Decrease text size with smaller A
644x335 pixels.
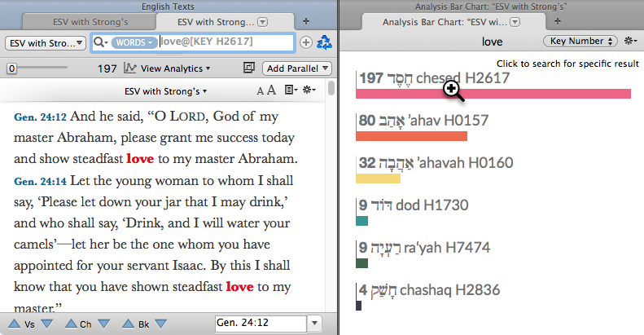point(261,91)
